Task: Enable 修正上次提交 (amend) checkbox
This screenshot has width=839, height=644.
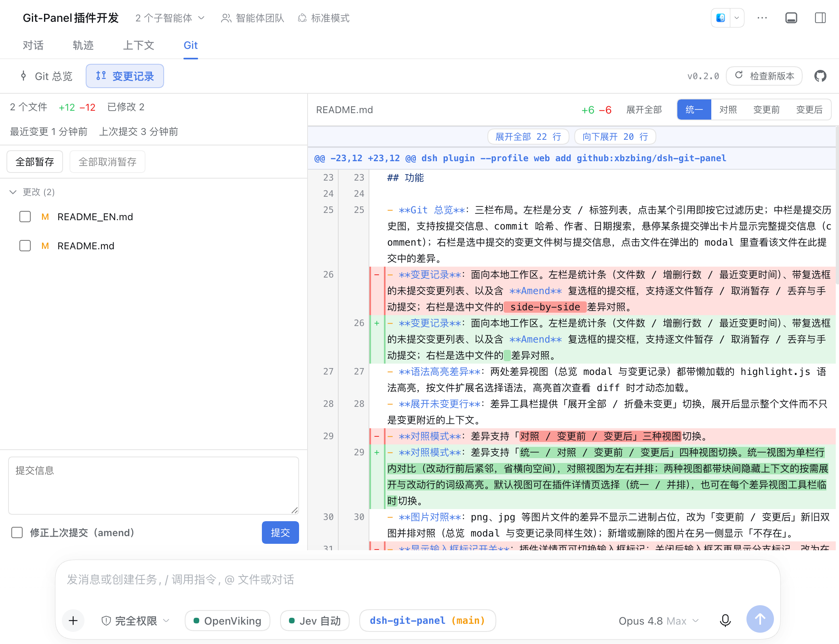Action: click(x=17, y=532)
